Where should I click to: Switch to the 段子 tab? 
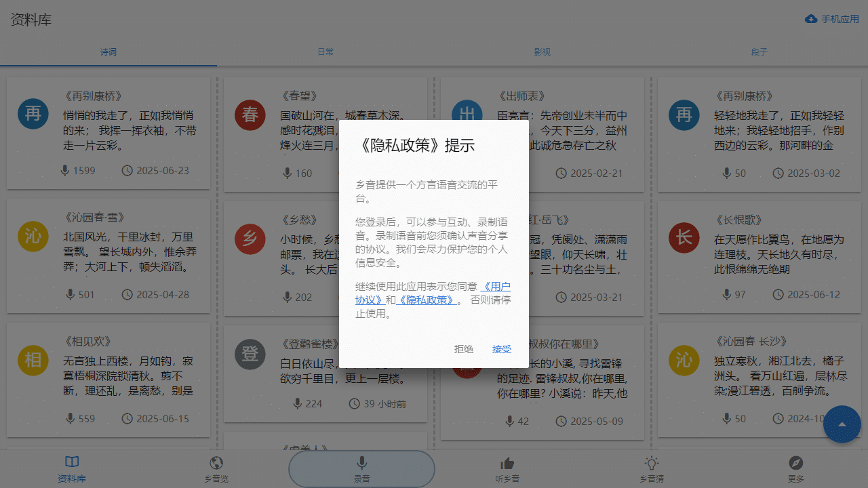759,52
